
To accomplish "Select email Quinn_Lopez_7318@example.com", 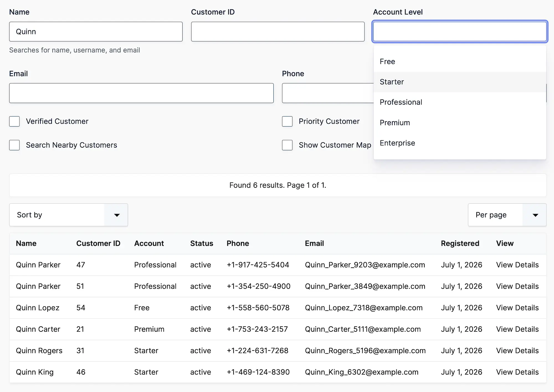I will (364, 308).
